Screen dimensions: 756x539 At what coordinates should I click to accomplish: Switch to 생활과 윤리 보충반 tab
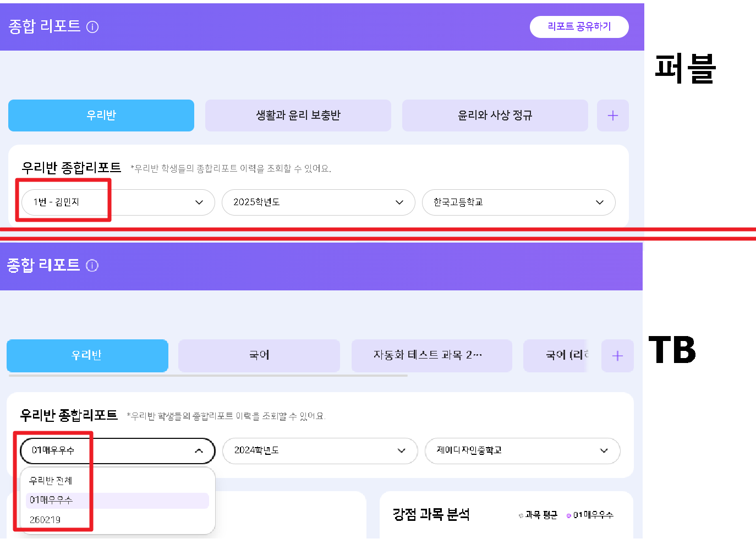[x=298, y=116]
